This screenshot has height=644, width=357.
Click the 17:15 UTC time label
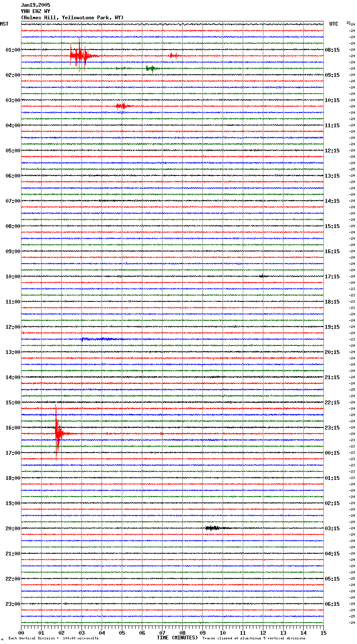[332, 277]
